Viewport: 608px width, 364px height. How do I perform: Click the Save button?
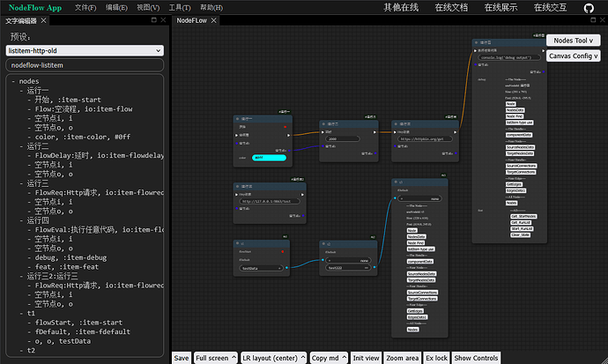[182, 358]
